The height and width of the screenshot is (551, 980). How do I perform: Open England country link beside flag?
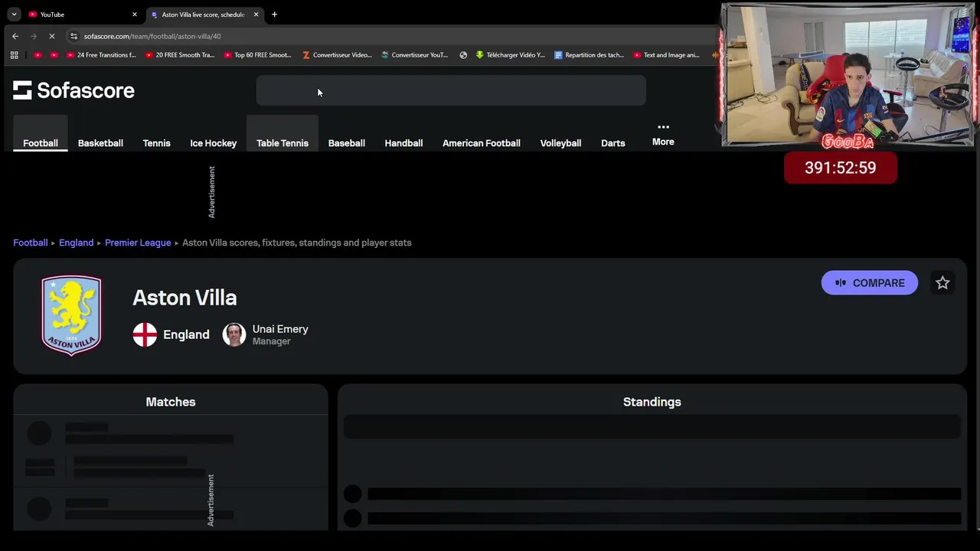(186, 334)
